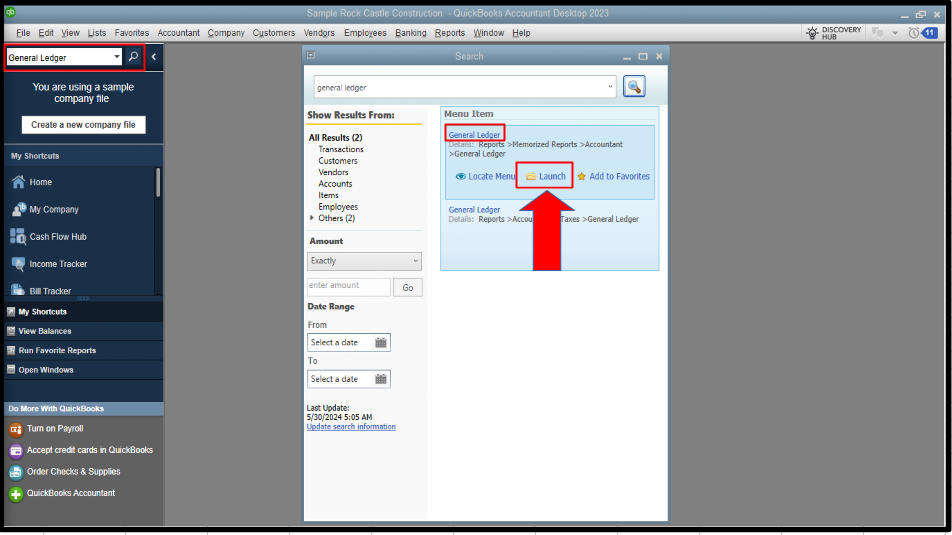This screenshot has width=952, height=535.
Task: Click the QuickBooks Accountant plus icon
Action: (x=16, y=494)
